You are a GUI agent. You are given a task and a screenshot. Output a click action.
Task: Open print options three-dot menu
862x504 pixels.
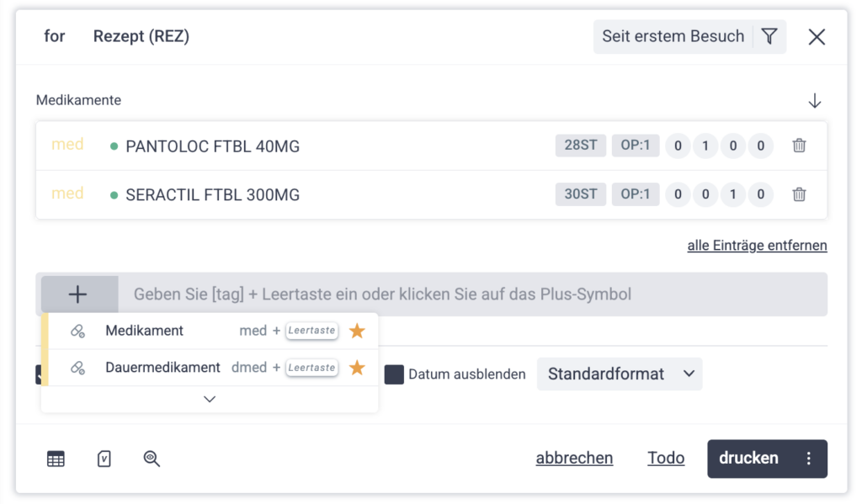[809, 459]
